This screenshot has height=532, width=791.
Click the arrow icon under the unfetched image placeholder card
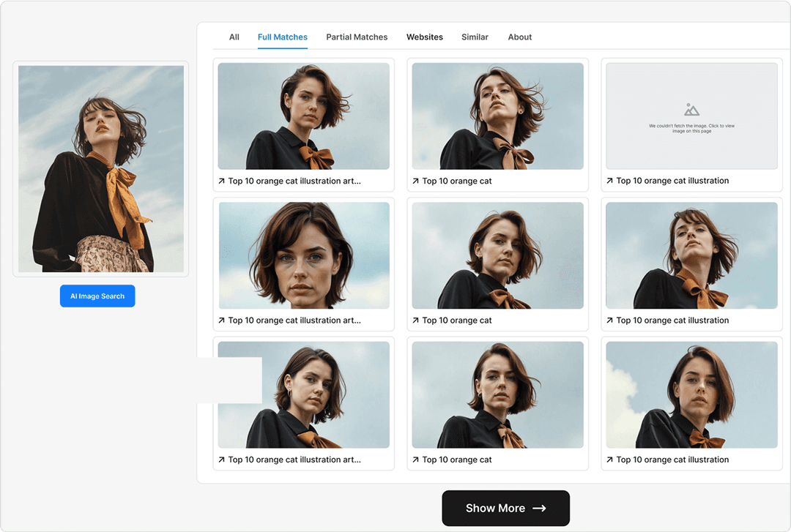tap(610, 181)
